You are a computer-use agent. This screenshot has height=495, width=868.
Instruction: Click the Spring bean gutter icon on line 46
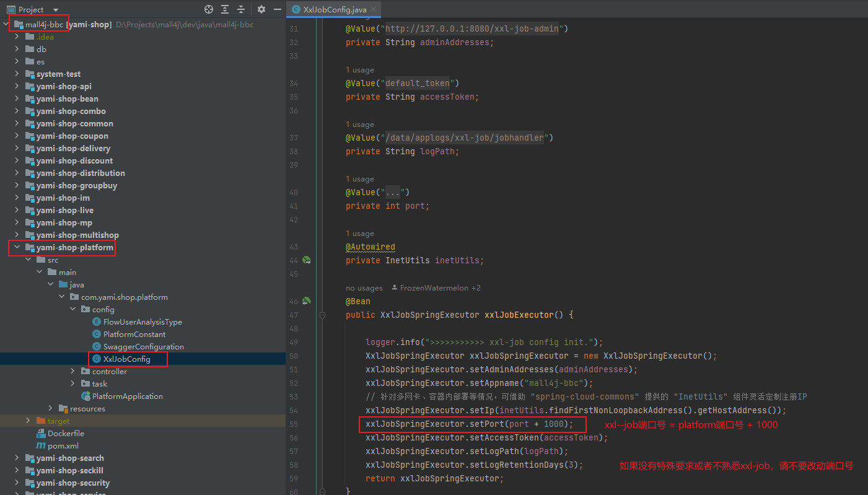coord(306,301)
